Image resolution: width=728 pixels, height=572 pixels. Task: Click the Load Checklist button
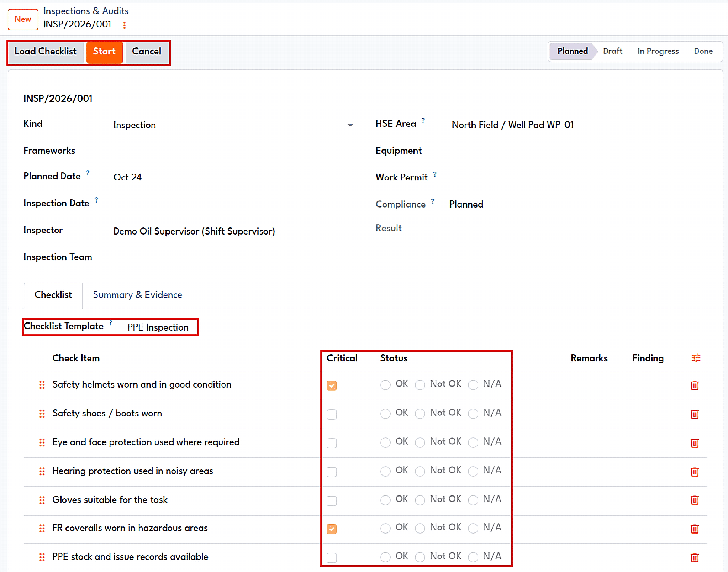pos(45,52)
